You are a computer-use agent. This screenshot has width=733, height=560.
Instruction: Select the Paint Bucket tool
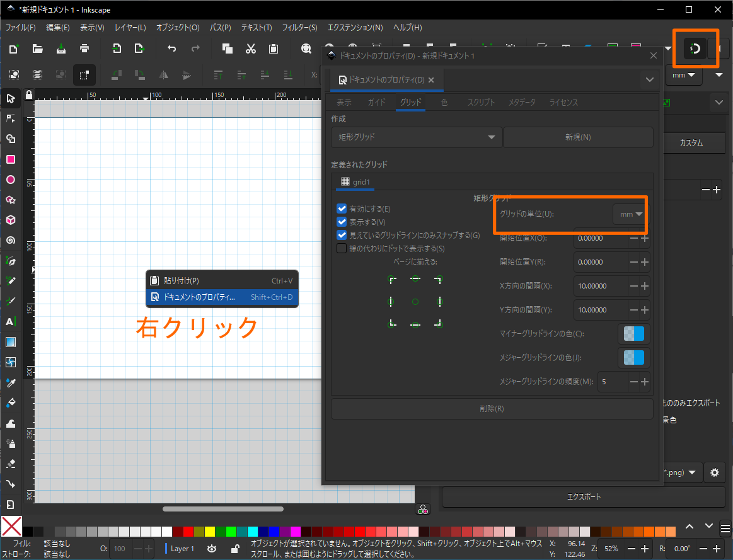(x=11, y=403)
